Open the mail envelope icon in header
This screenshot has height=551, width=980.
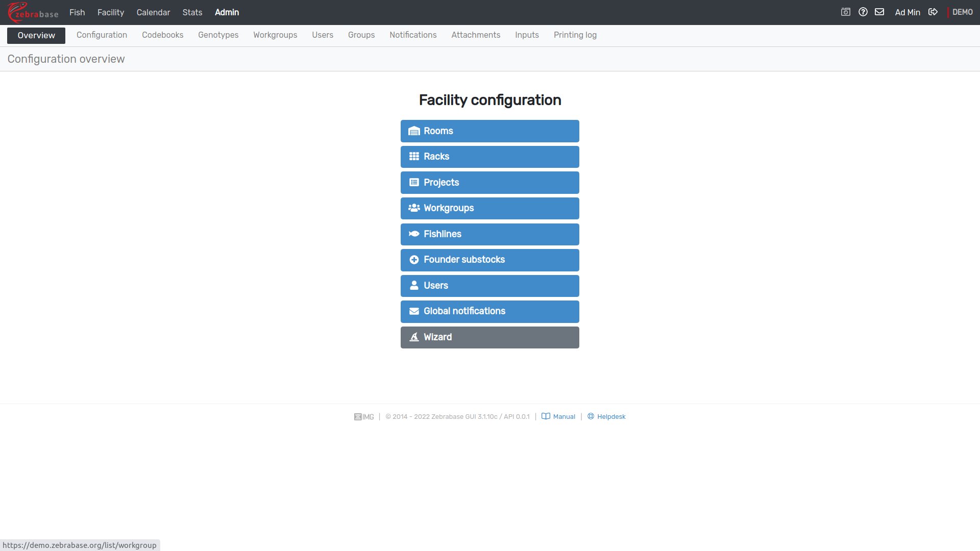(879, 12)
